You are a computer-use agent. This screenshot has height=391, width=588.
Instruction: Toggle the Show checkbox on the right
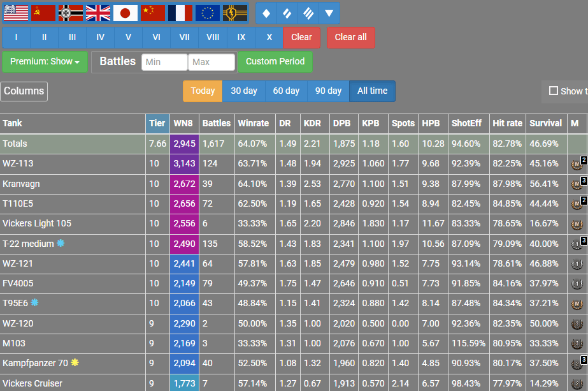(554, 91)
